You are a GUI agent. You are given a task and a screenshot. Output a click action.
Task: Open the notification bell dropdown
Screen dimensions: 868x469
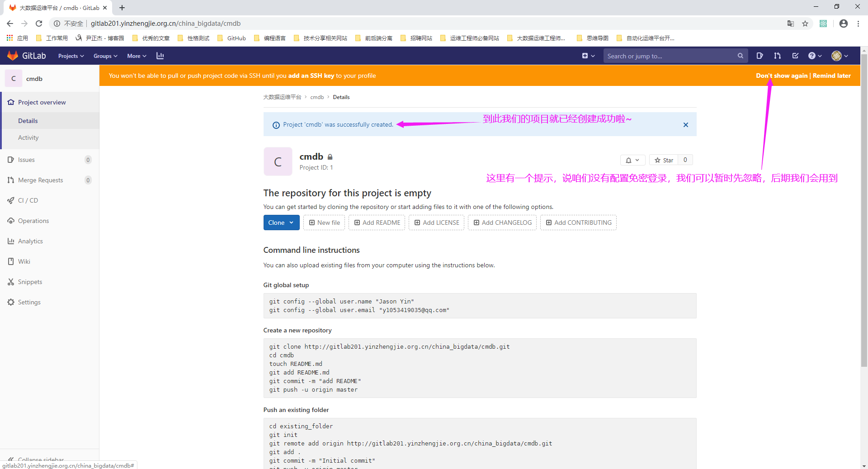click(632, 160)
